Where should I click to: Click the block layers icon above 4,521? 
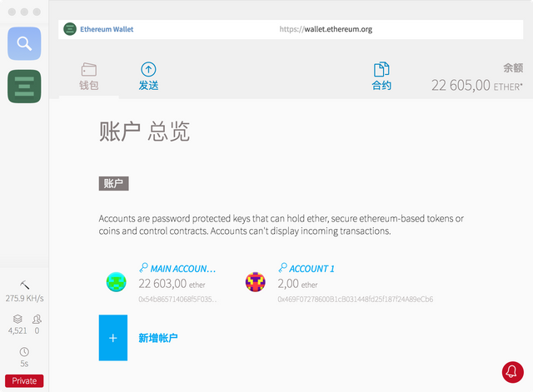[17, 319]
